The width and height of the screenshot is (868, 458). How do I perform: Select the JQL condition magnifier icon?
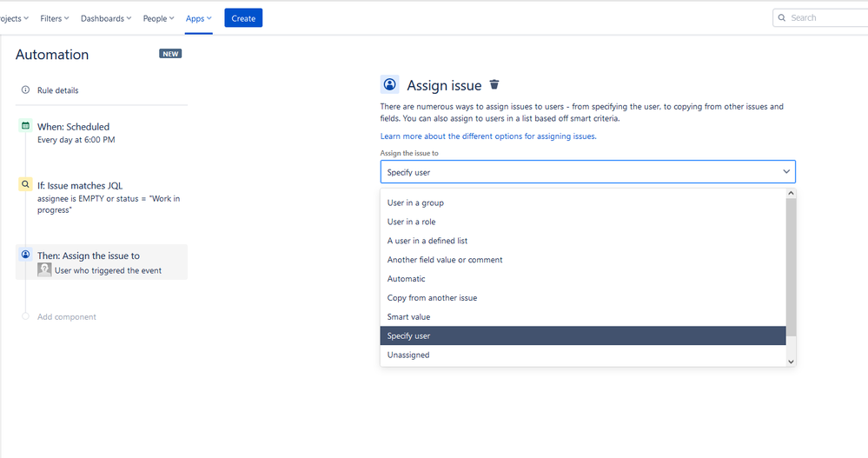point(25,184)
